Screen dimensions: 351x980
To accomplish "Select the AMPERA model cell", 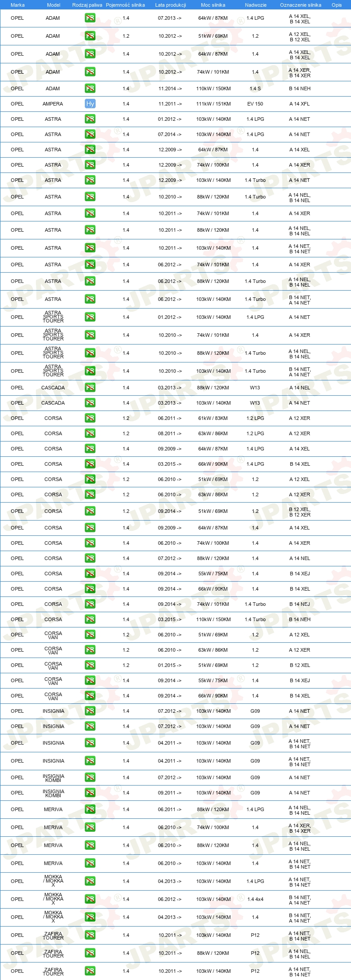I will [53, 104].
